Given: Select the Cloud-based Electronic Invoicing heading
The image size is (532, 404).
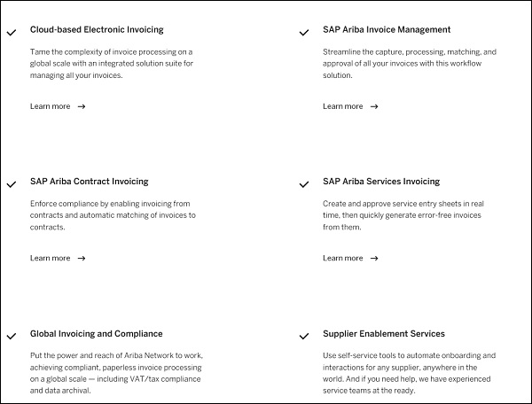Looking at the screenshot, I should [x=97, y=30].
